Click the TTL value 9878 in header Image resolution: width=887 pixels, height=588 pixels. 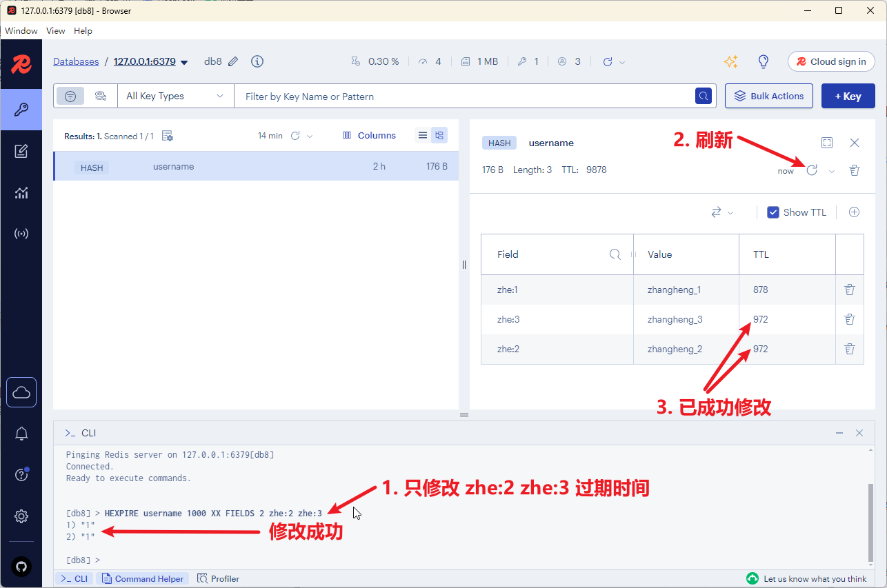[x=596, y=170]
